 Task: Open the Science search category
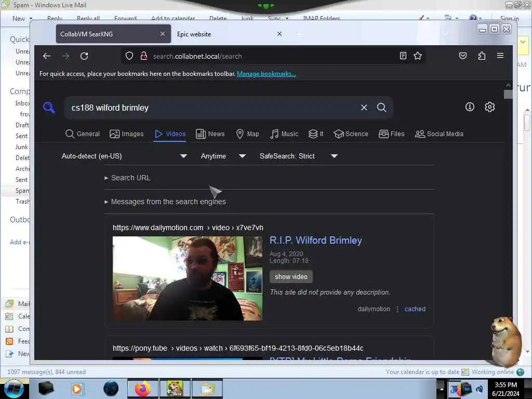tap(351, 134)
